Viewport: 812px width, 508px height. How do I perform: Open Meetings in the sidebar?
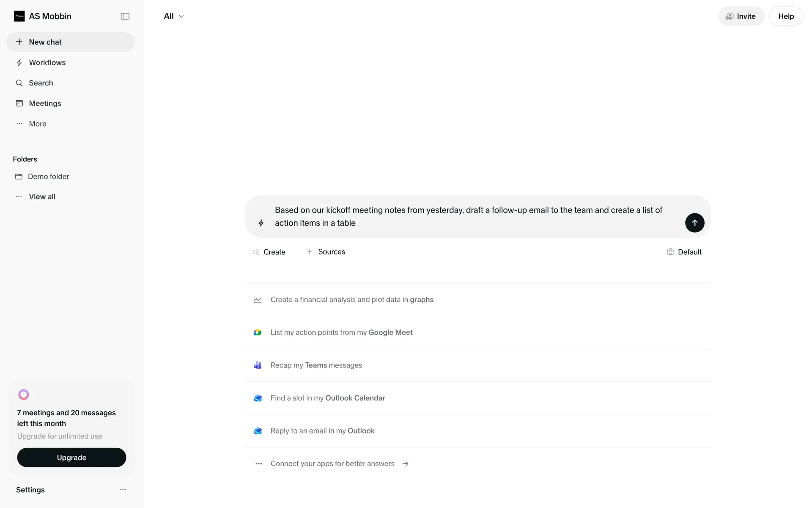coord(45,103)
